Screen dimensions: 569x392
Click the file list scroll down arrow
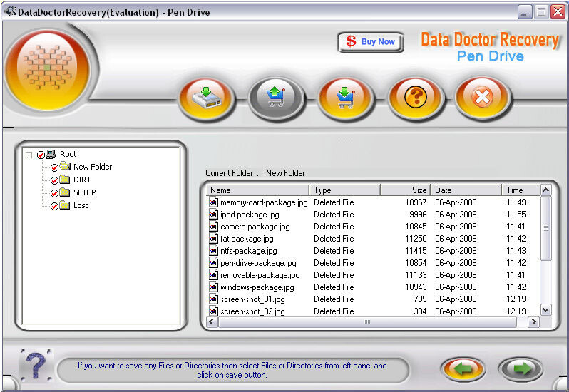545,310
